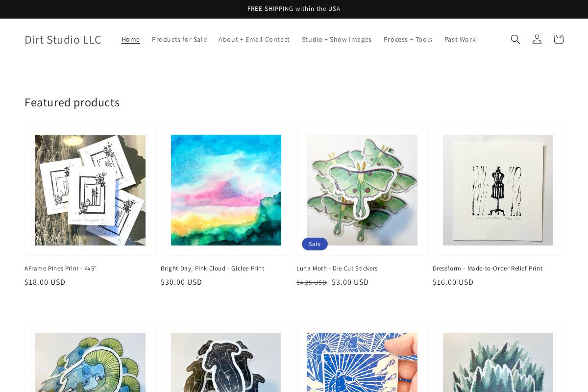Click AFrame Pines Print - 4x5" title
Screen dimensions: 588x392
61,269
